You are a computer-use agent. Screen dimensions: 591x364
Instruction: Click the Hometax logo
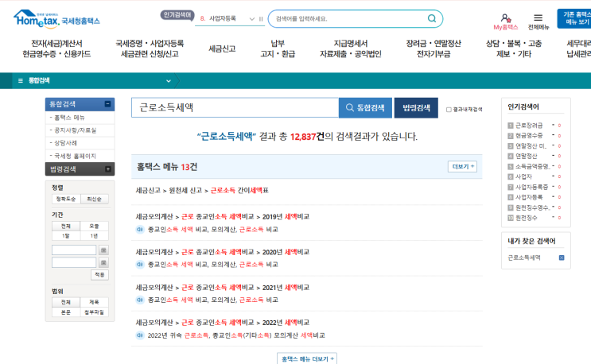56,19
